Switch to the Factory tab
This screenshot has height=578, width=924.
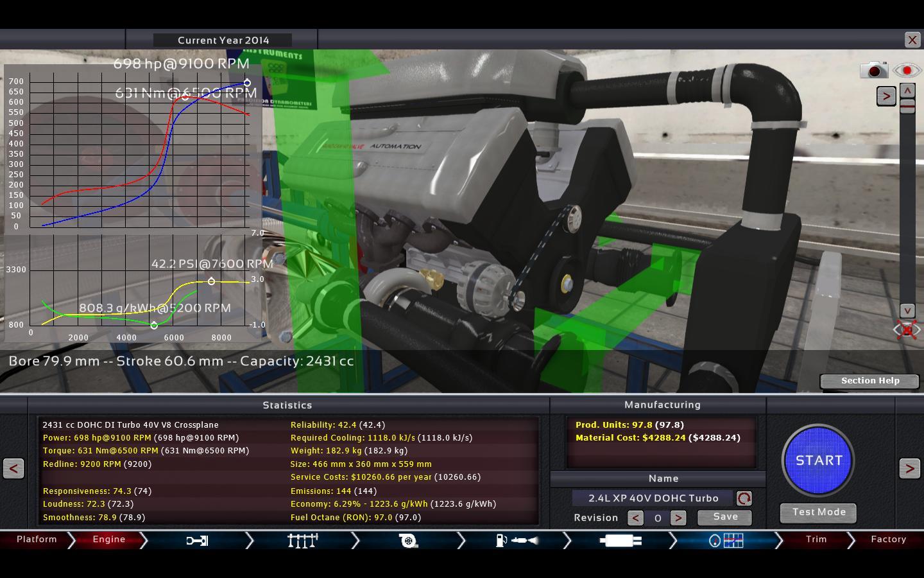[888, 539]
